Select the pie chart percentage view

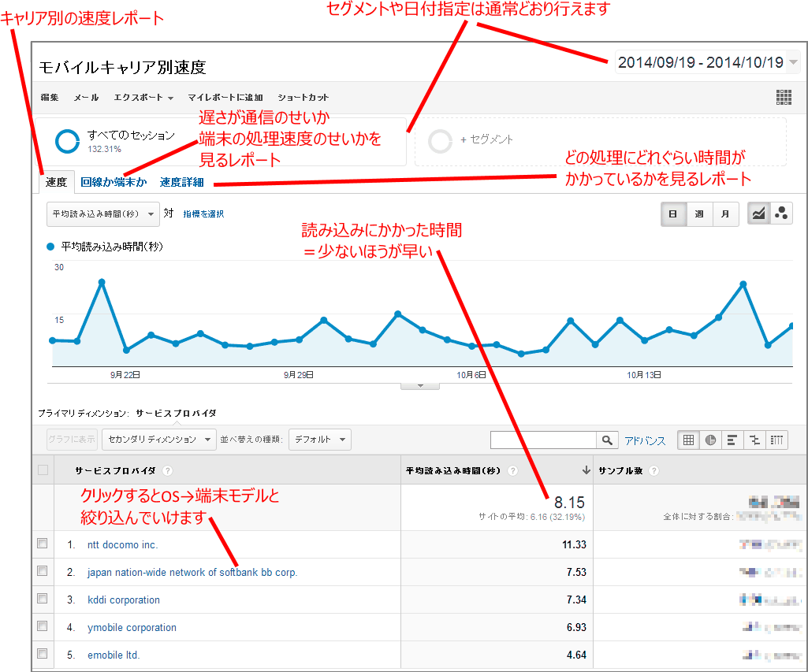(x=710, y=440)
